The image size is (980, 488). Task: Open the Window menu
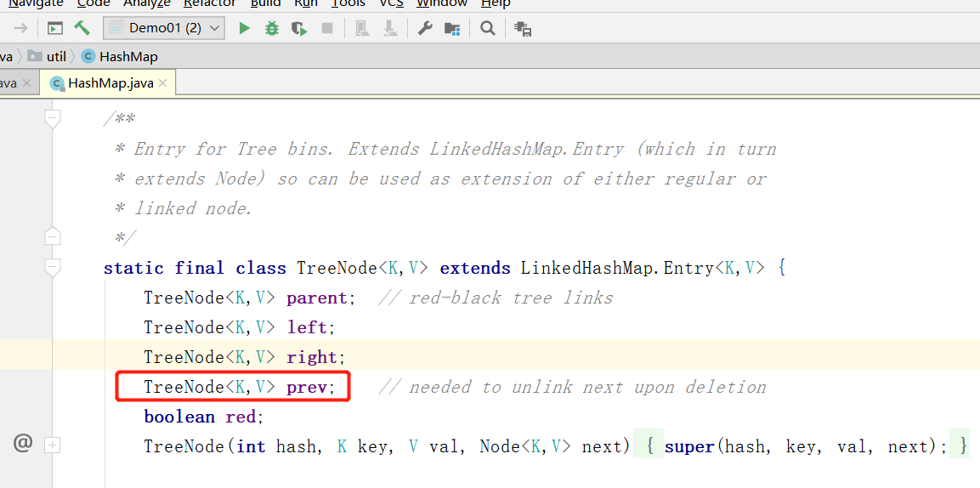442,3
